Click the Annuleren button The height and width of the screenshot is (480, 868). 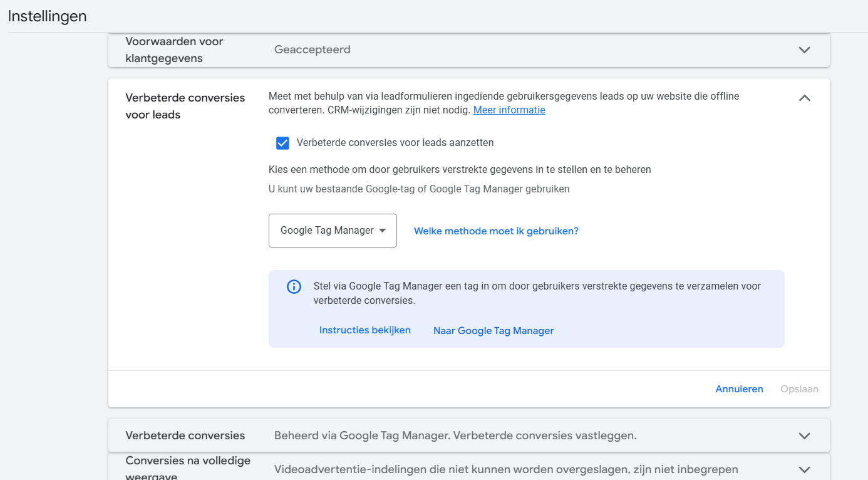tap(739, 389)
